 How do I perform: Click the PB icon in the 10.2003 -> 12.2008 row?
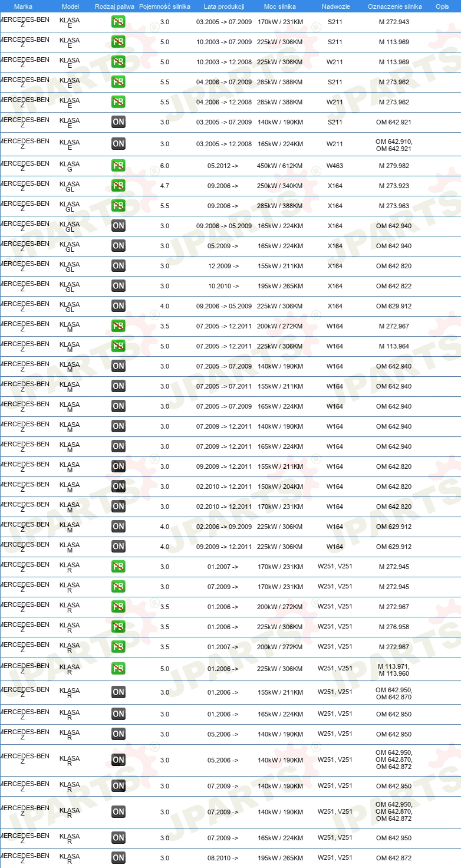pyautogui.click(x=118, y=62)
